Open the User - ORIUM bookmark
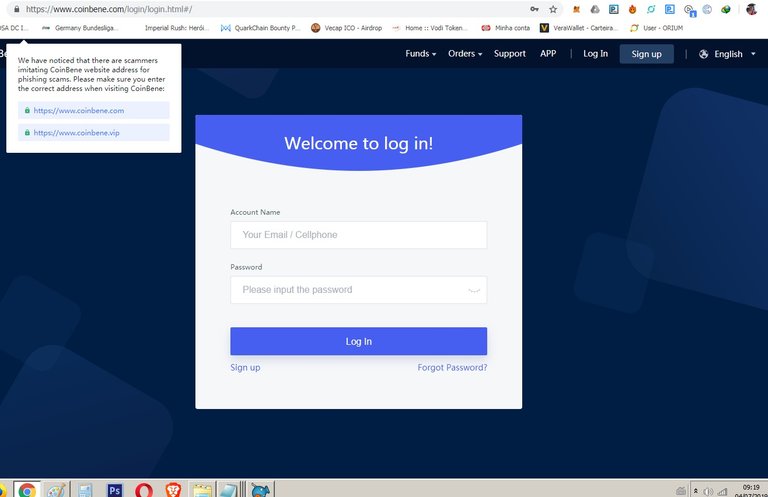 pyautogui.click(x=656, y=28)
